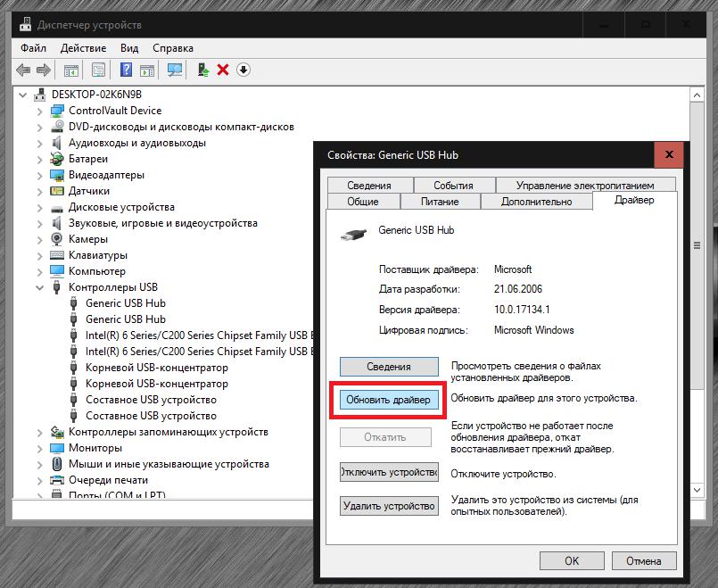
Task: Go forward with toolbar right arrow
Action: pos(44,70)
